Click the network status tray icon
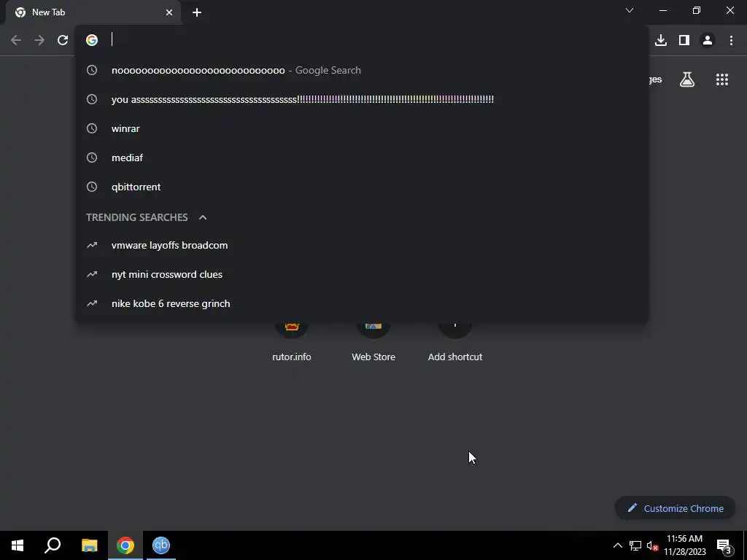The height and width of the screenshot is (560, 747). (635, 545)
